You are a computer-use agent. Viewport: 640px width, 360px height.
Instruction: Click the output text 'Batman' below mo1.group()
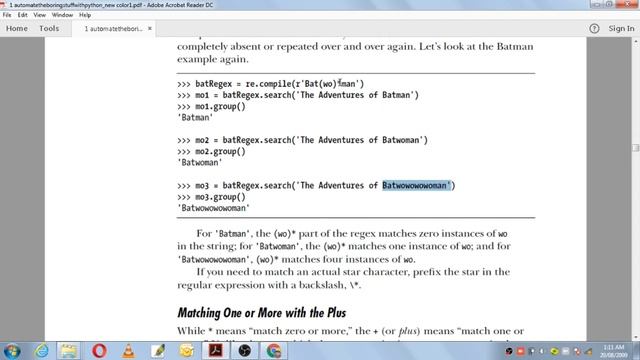(x=195, y=118)
